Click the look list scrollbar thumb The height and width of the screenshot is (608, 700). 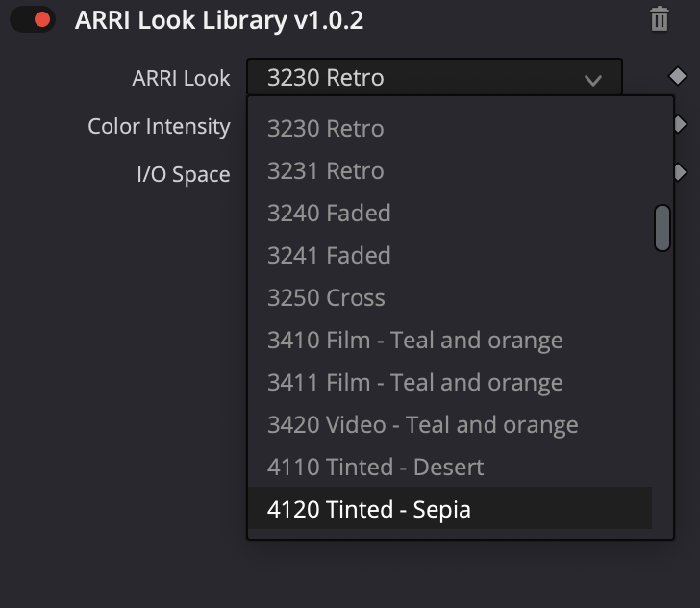662,228
